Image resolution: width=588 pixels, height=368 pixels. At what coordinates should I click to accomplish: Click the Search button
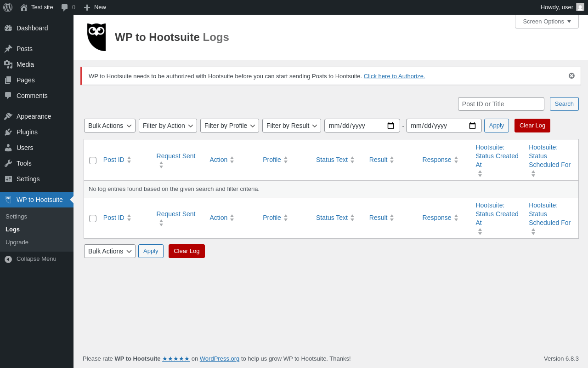[x=564, y=104]
